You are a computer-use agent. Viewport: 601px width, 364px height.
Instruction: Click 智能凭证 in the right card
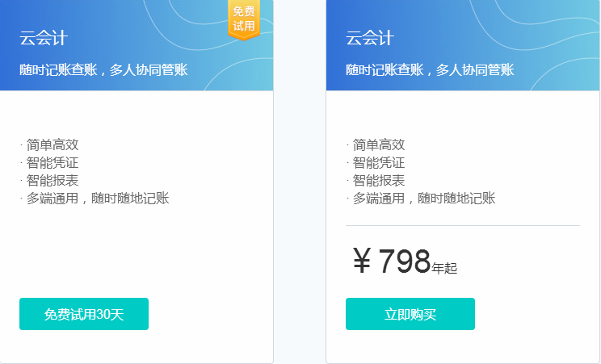pyautogui.click(x=379, y=162)
